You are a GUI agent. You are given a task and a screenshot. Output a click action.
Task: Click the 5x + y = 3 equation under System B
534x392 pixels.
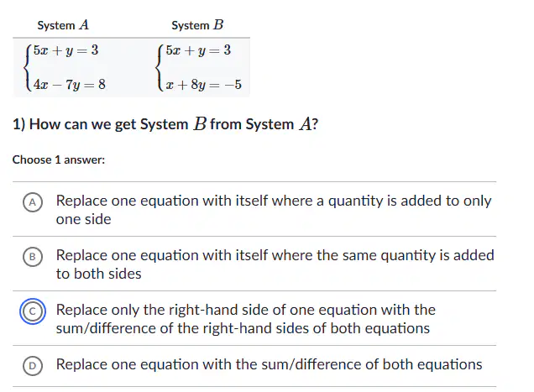pos(198,50)
